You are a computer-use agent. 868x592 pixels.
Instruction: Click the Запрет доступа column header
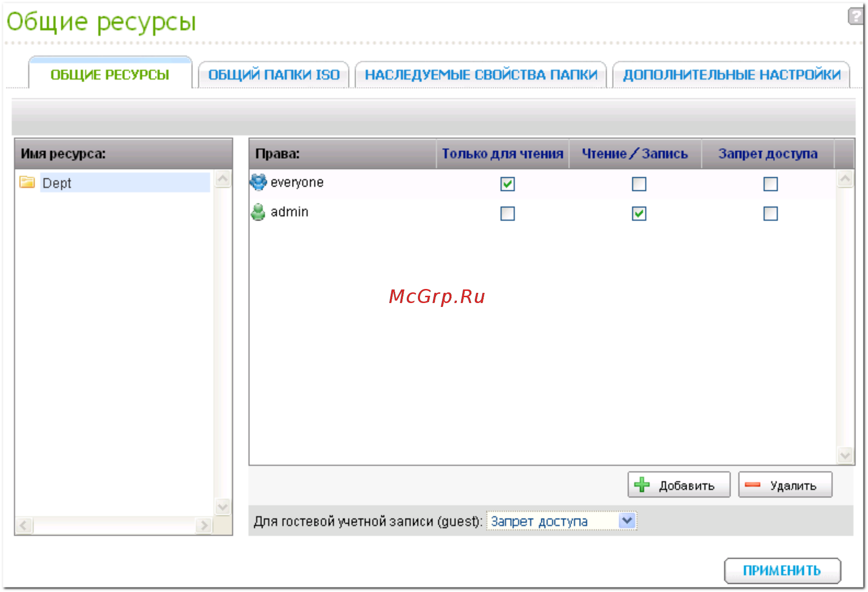click(x=768, y=154)
